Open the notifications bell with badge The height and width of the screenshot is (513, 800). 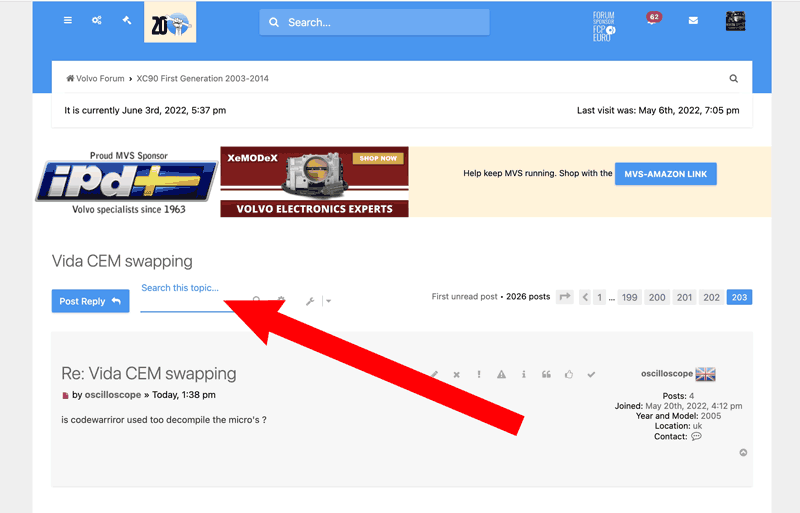(x=654, y=21)
